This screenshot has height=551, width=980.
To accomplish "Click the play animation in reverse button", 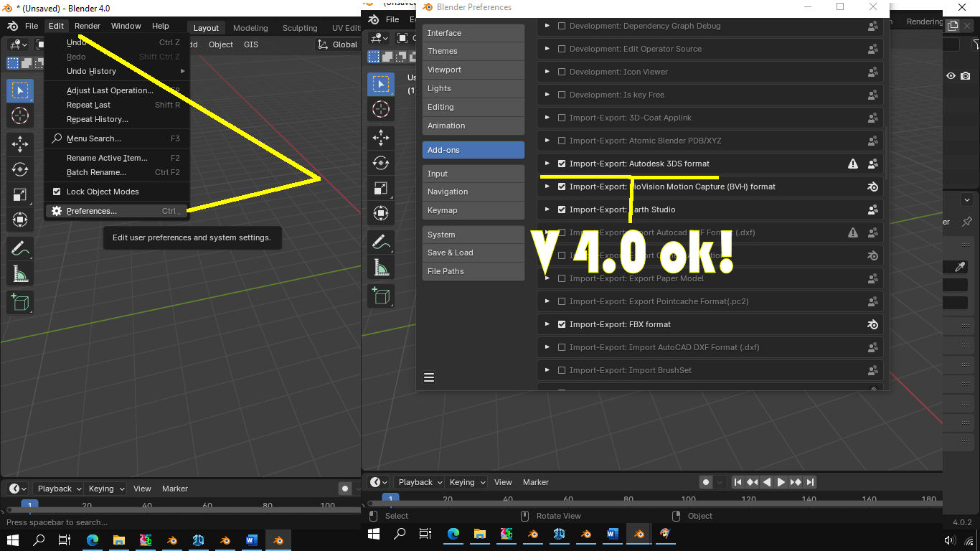I will tap(767, 482).
